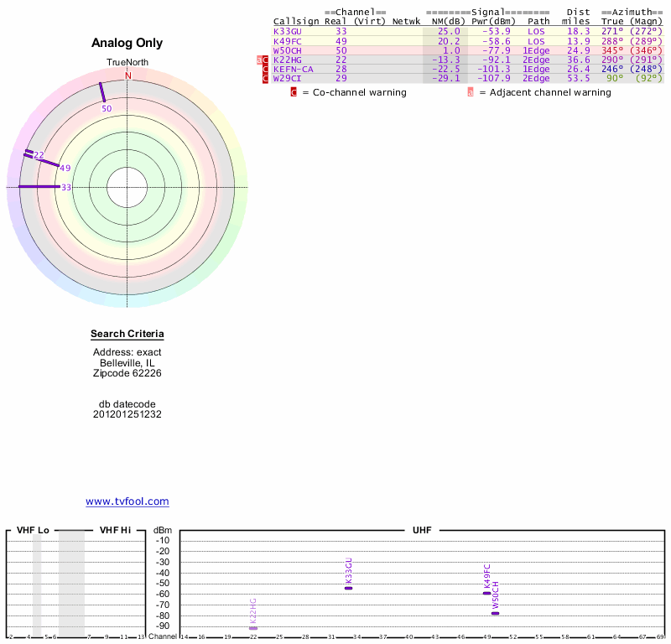The width and height of the screenshot is (671, 644).
Task: Click the channel 49 label on the radar
Action: click(x=65, y=169)
